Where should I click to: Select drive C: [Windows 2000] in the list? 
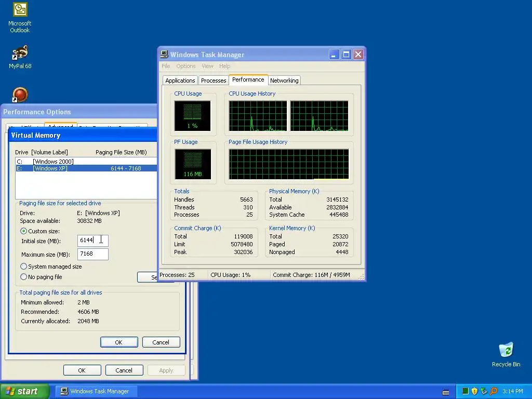[x=87, y=162]
